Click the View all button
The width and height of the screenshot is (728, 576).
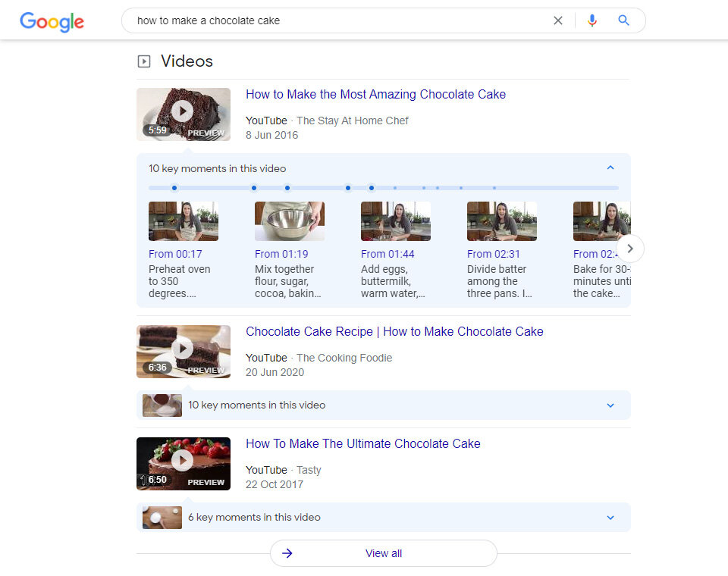point(384,553)
